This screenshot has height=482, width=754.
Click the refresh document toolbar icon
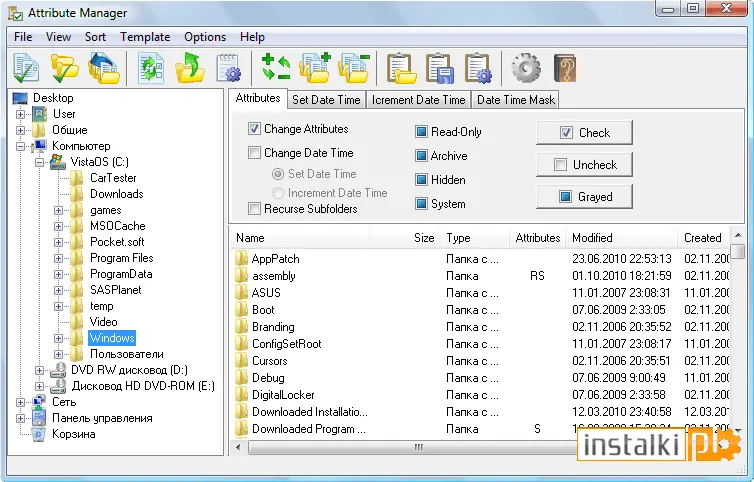point(151,68)
